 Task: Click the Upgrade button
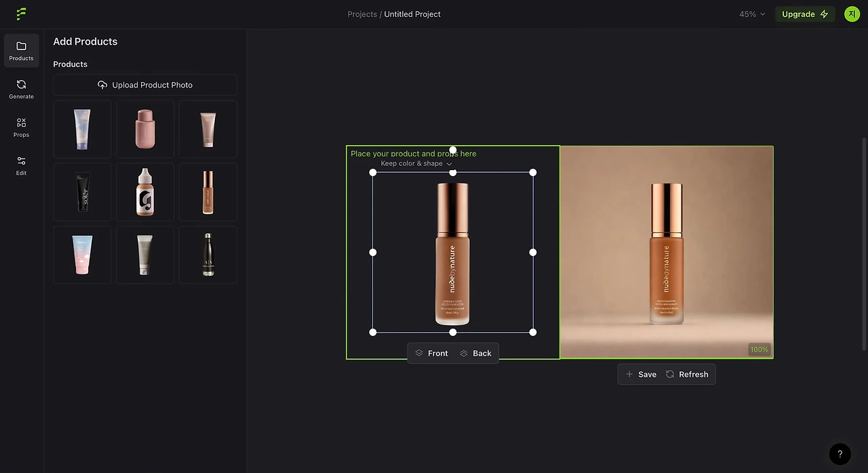(805, 14)
